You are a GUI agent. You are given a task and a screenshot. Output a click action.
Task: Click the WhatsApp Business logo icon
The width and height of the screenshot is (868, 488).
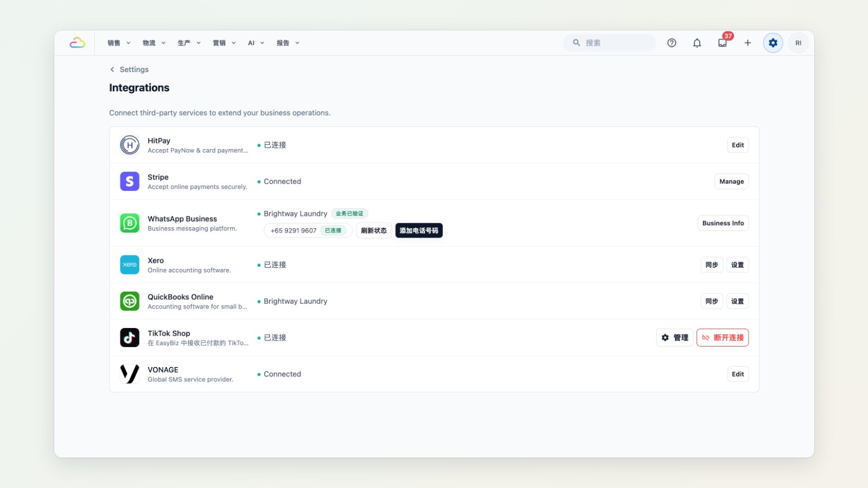(130, 223)
